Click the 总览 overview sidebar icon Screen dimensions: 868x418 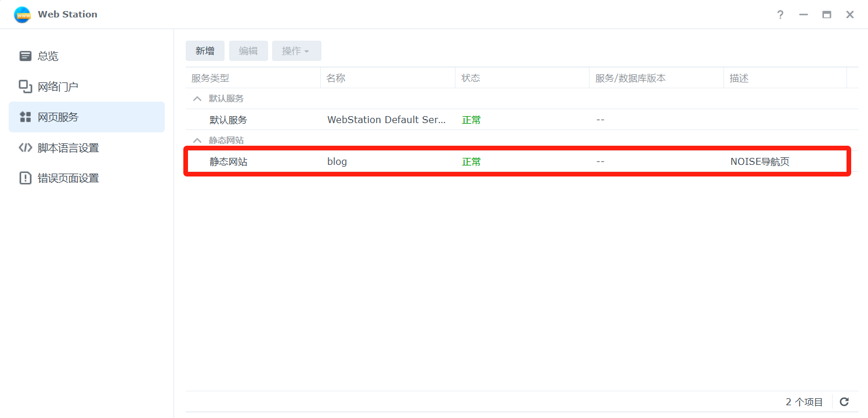(x=26, y=56)
